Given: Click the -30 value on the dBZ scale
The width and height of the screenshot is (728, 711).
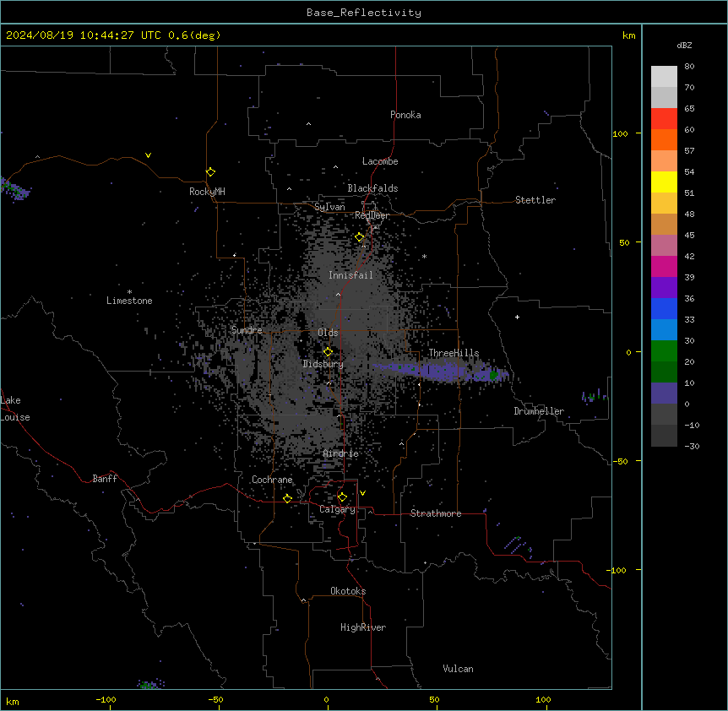Looking at the screenshot, I should click(692, 447).
